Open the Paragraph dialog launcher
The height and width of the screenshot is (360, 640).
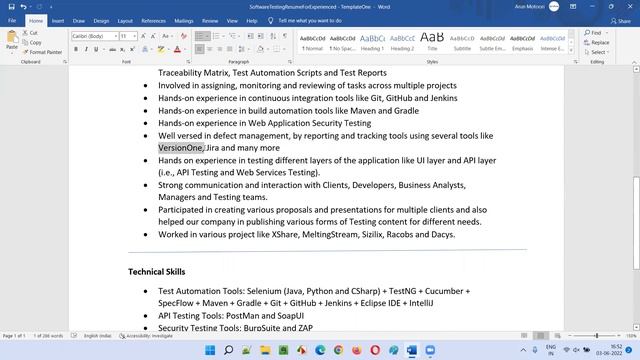(x=290, y=62)
